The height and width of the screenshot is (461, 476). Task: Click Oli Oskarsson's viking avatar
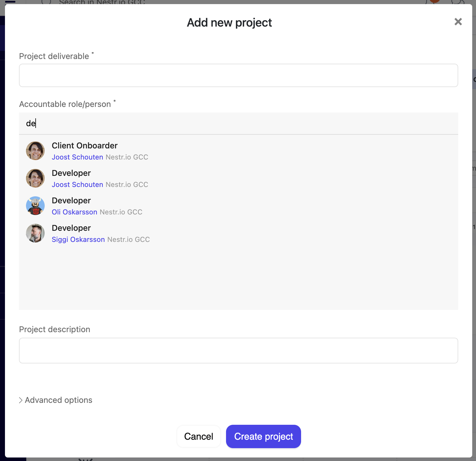pyautogui.click(x=35, y=206)
